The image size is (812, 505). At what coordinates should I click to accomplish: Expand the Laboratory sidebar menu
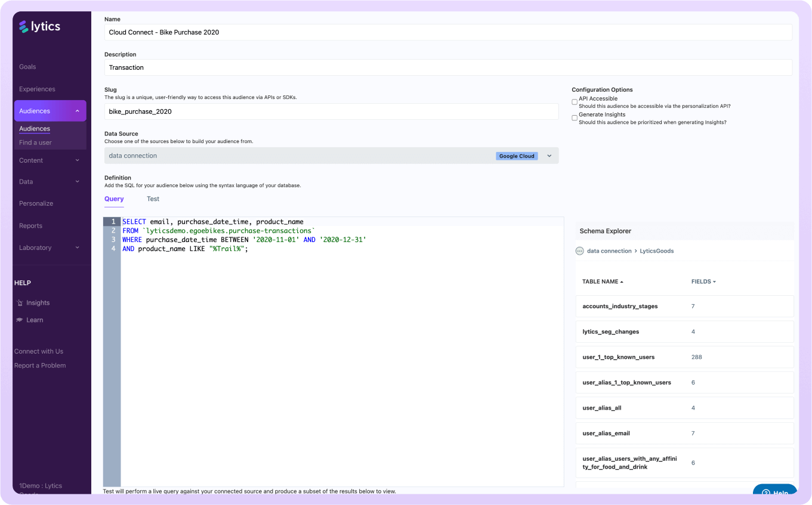tap(78, 247)
